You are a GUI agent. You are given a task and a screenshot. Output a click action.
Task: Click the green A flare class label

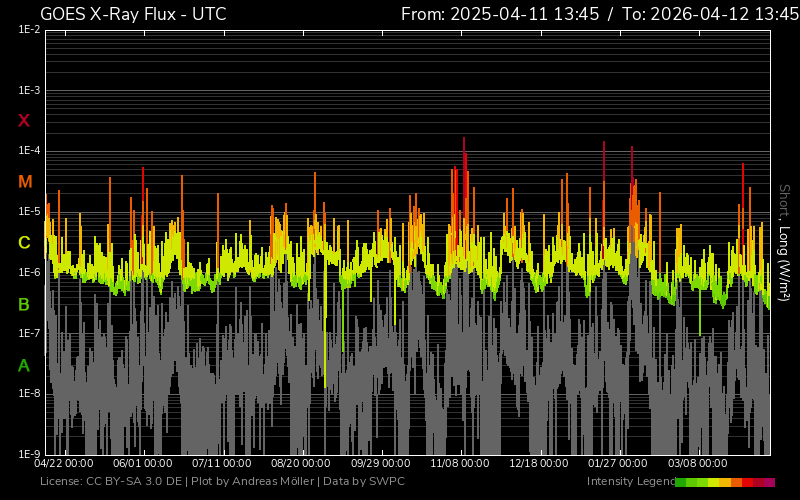(24, 366)
